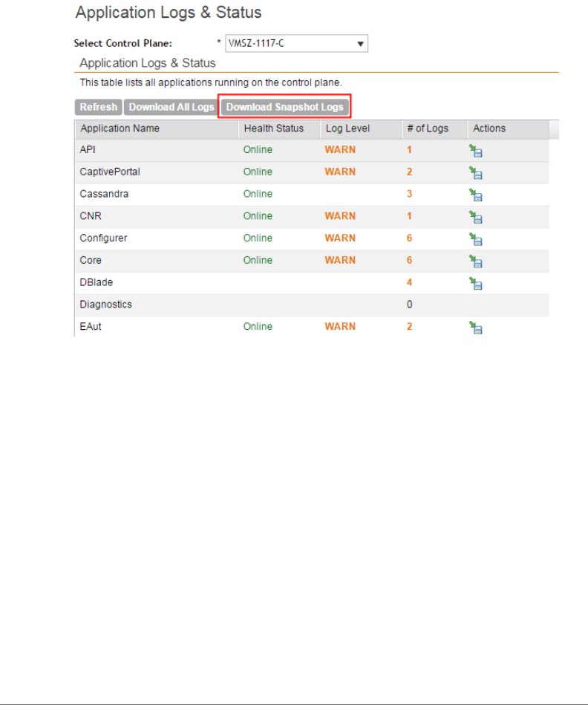The image size is (588, 705).
Task: Download logs icon for CNR row
Action: [475, 217]
